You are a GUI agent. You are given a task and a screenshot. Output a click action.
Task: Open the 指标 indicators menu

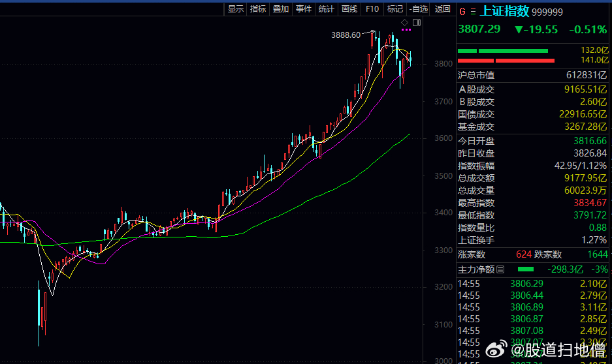pos(258,9)
